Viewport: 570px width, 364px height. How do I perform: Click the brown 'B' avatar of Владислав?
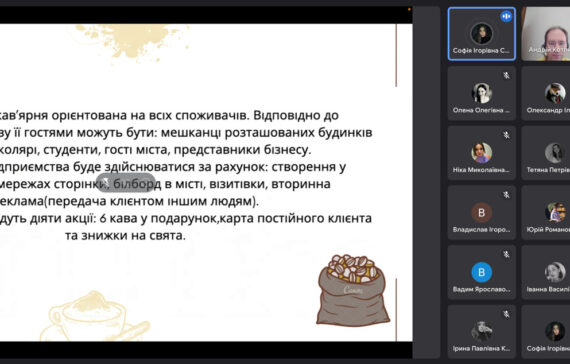click(x=482, y=213)
